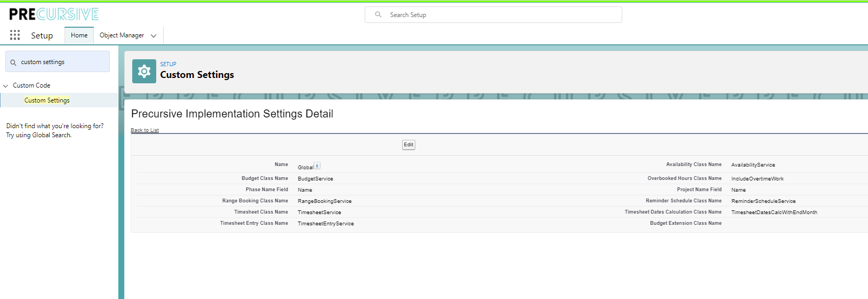This screenshot has height=299, width=868.
Task: Click the Quick Find box with 'custom settings'
Action: click(61, 62)
